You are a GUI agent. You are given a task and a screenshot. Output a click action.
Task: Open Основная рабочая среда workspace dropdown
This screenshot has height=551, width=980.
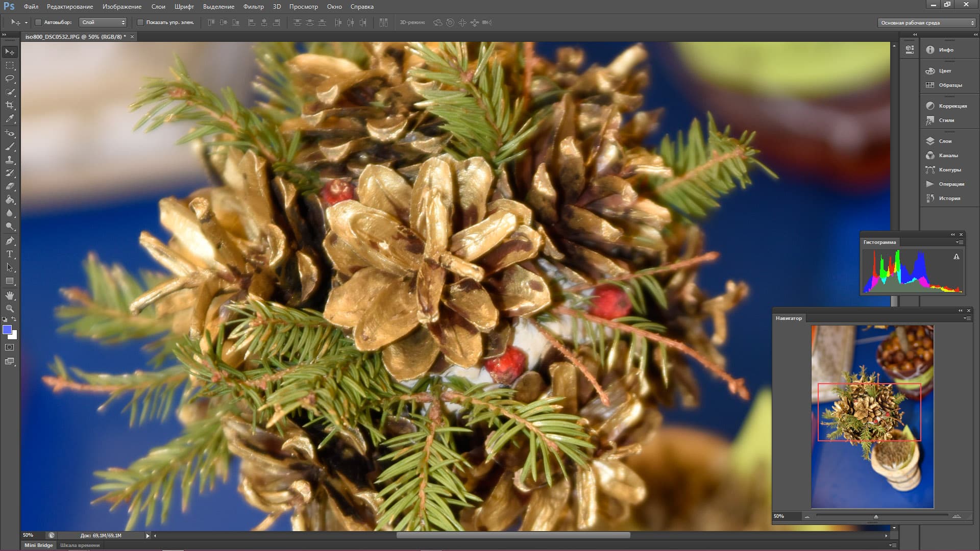coord(926,22)
